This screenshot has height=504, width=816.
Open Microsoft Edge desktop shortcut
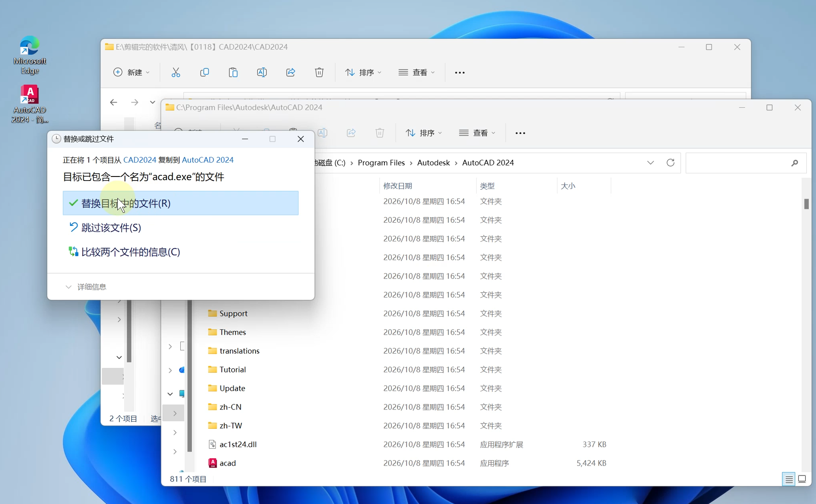[x=29, y=55]
